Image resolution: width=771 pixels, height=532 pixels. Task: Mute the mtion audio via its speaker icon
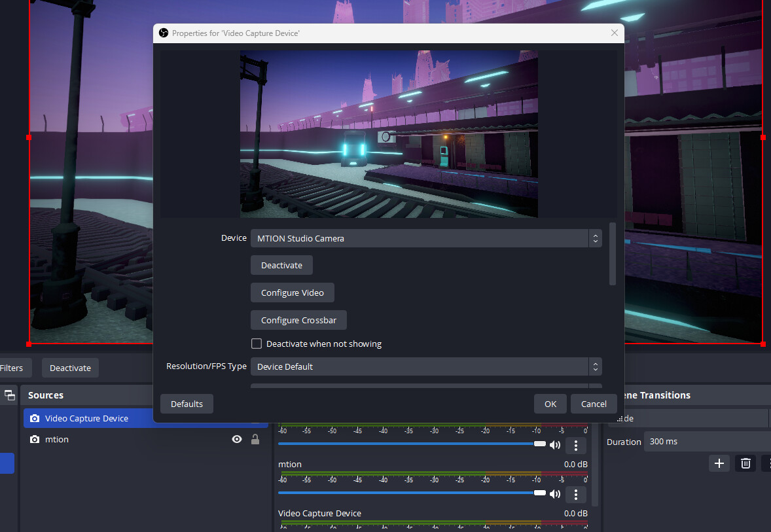[555, 493]
